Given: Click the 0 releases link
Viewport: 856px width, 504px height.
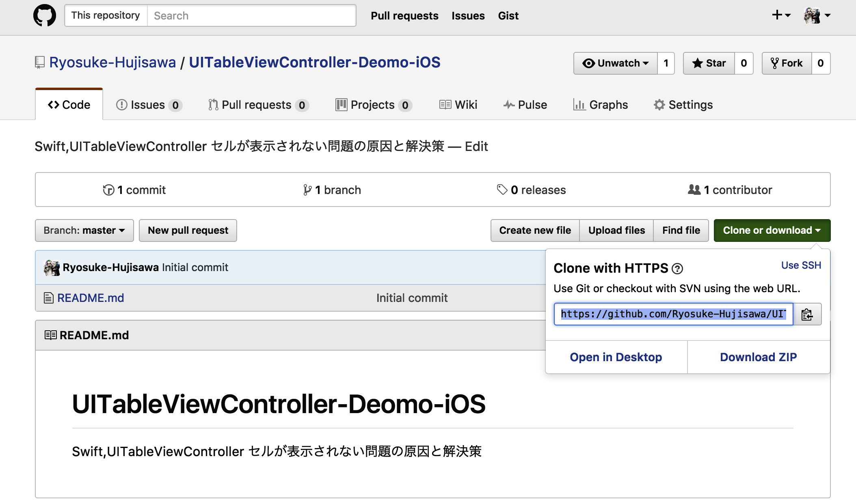Looking at the screenshot, I should pos(531,190).
